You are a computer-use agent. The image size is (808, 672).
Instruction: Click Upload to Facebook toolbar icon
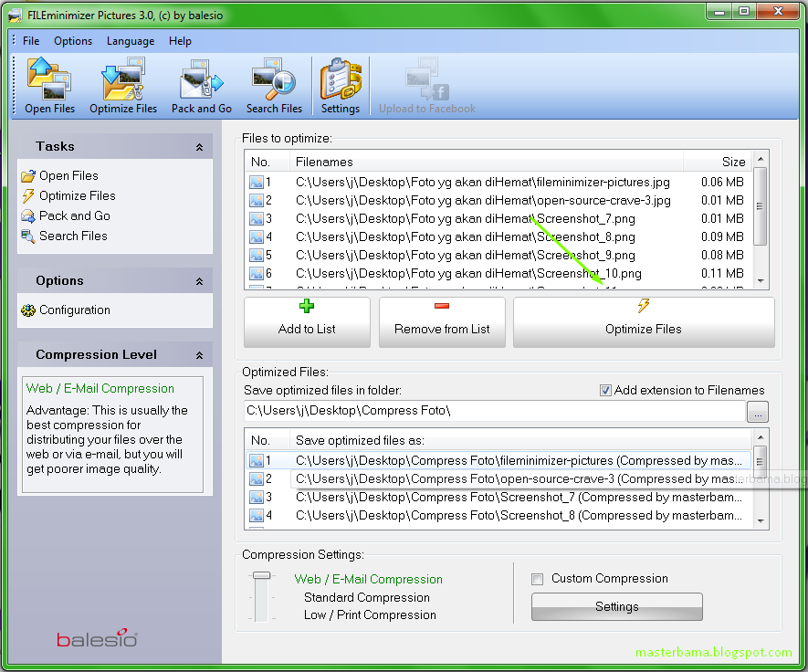coord(427,86)
